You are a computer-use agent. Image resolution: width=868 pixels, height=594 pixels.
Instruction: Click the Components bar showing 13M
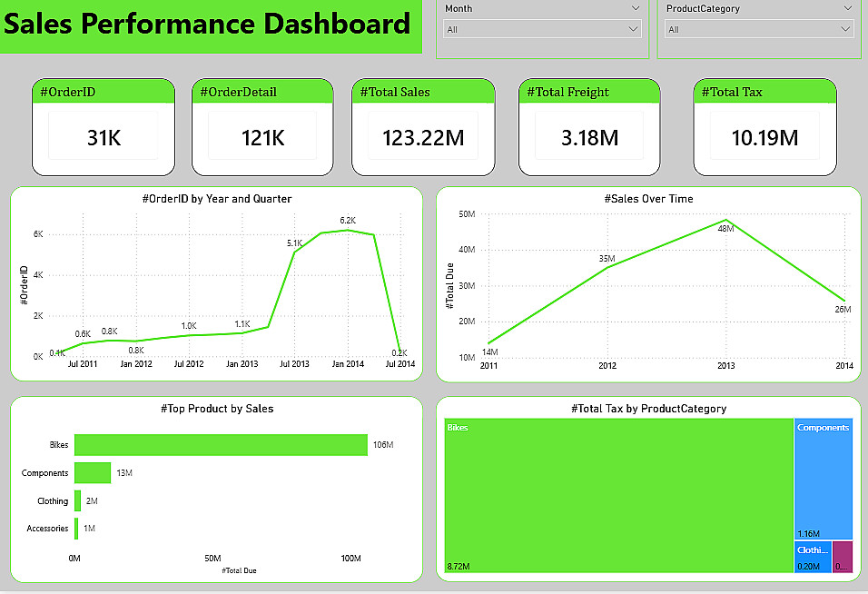click(93, 473)
